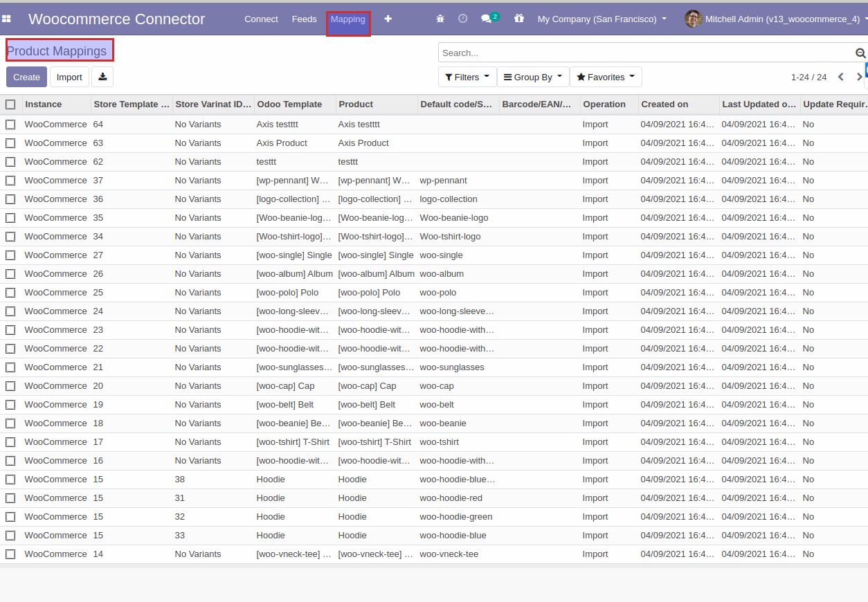This screenshot has width=868, height=602.
Task: Check the row with Store Template 64
Action: [x=10, y=125]
